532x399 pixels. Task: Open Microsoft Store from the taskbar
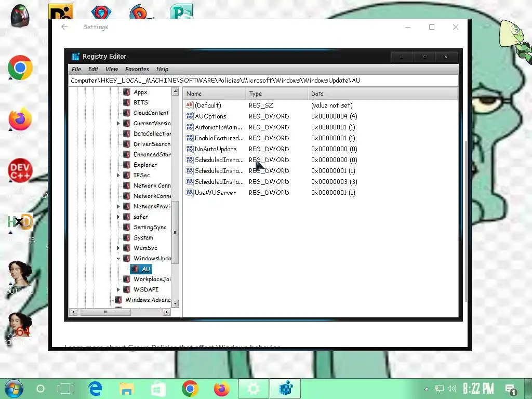158,389
